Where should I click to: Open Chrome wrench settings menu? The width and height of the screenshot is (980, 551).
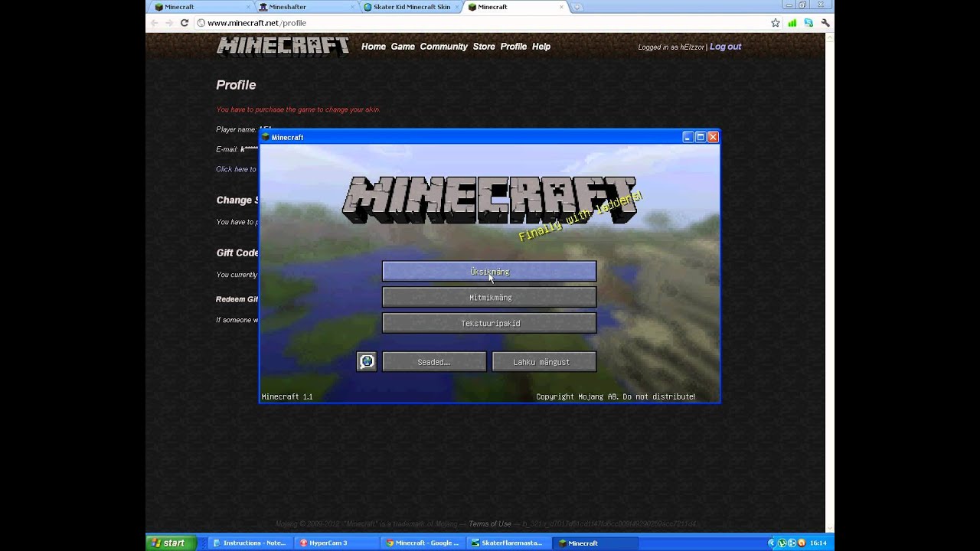point(825,23)
